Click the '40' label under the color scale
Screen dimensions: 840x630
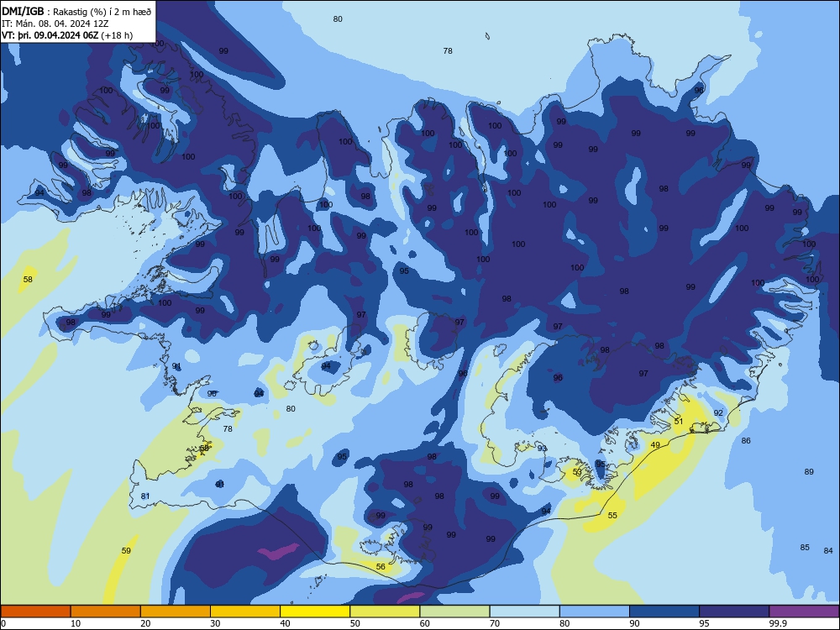pos(286,623)
